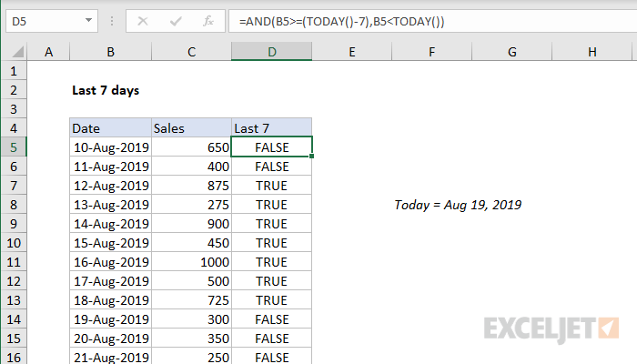Click the Sales header cell
The width and height of the screenshot is (637, 364).
point(191,128)
